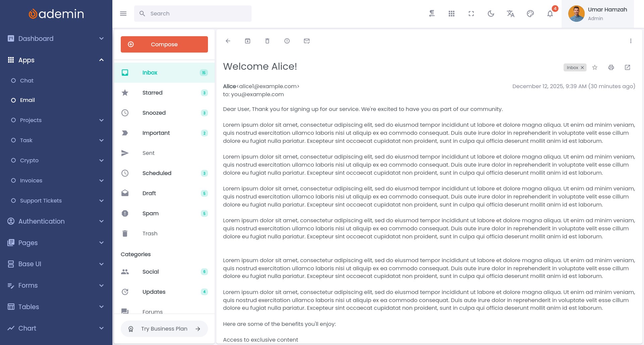Mark email as unread icon
Image resolution: width=644 pixels, height=345 pixels.
[x=307, y=41]
